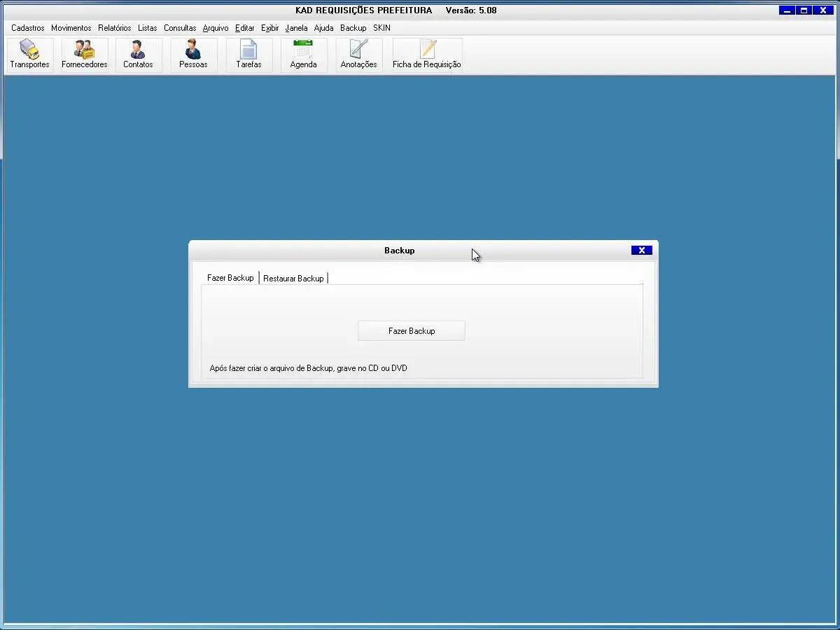Open the Backup menu in menu bar
This screenshot has height=630, width=840.
coord(353,28)
